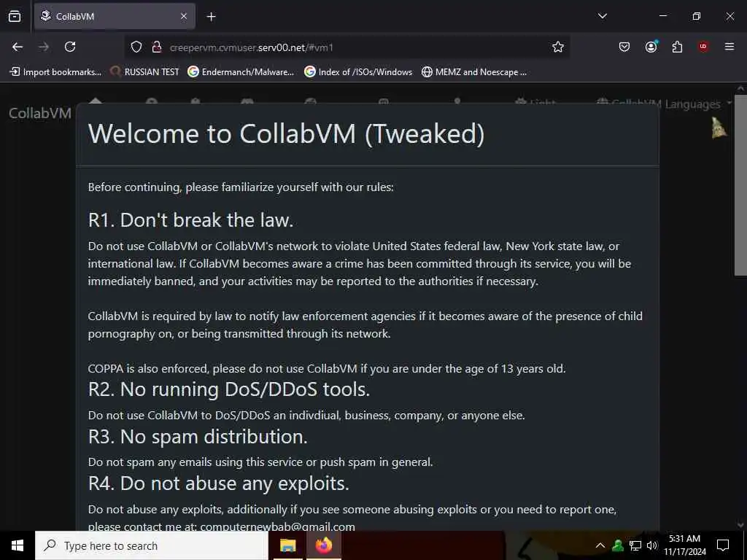
Task: Open the network tray icon
Action: point(635,545)
